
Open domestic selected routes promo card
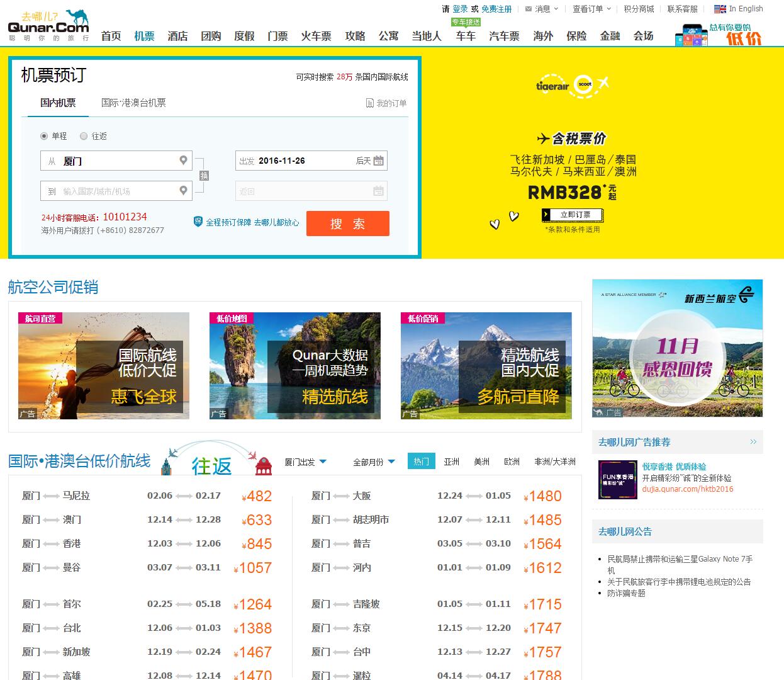pos(486,366)
